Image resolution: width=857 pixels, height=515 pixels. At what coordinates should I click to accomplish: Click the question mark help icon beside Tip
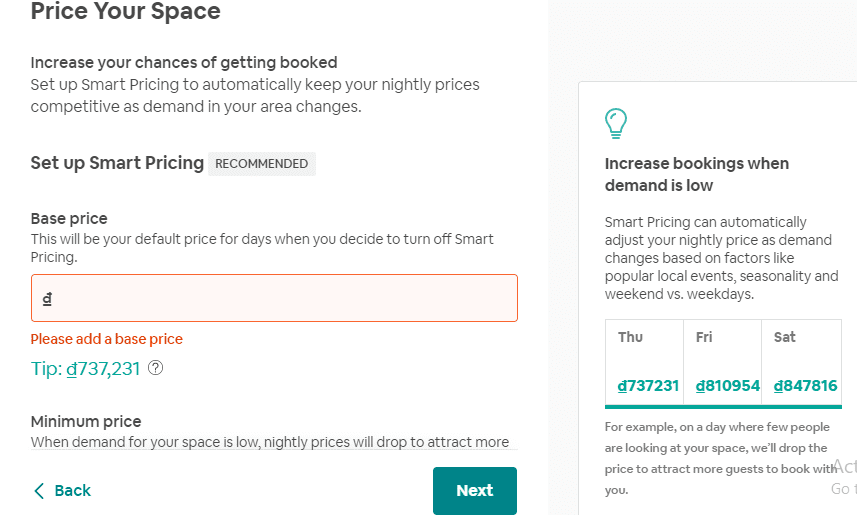[x=156, y=368]
